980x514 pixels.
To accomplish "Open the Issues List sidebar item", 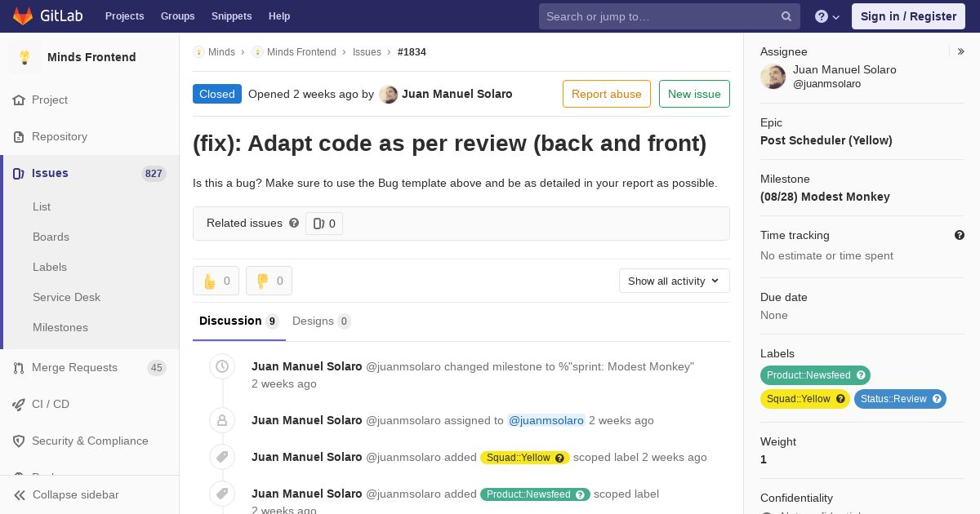I will 42,206.
